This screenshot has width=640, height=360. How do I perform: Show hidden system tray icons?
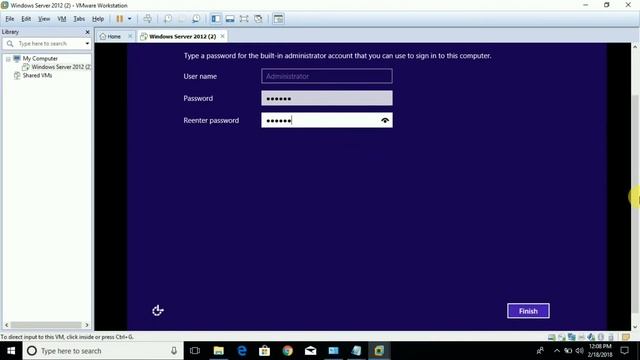557,351
